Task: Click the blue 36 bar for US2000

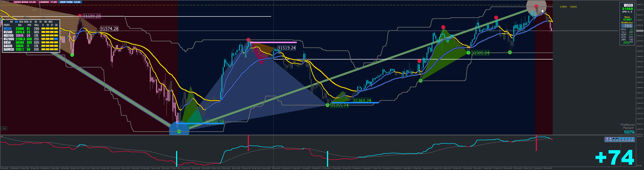Action: pos(56,39)
